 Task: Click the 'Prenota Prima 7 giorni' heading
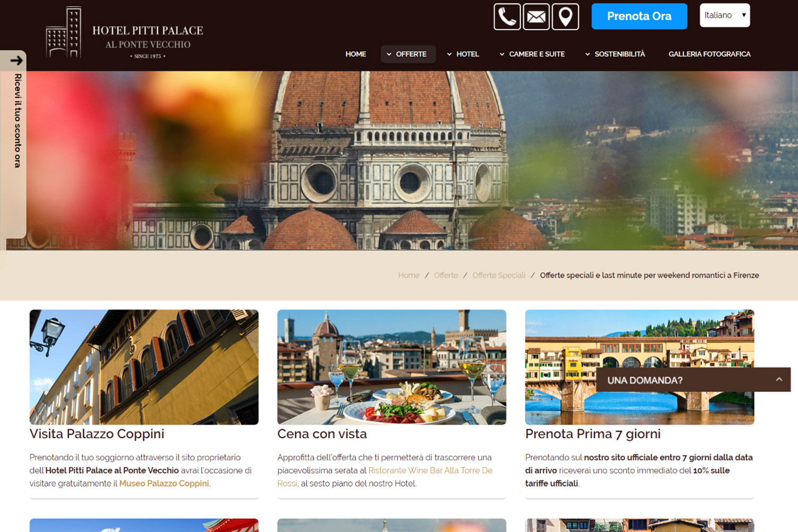coord(593,434)
